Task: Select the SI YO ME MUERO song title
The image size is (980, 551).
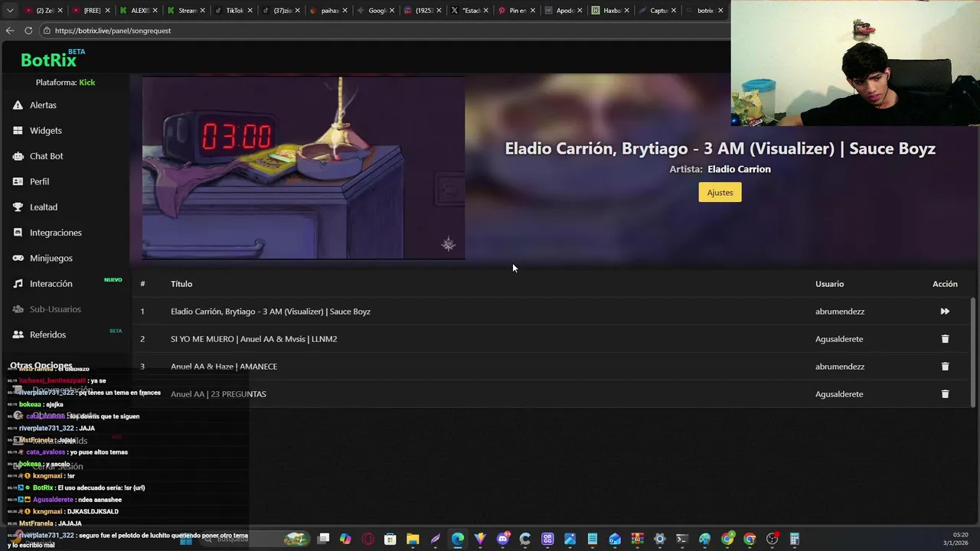Action: [x=253, y=339]
